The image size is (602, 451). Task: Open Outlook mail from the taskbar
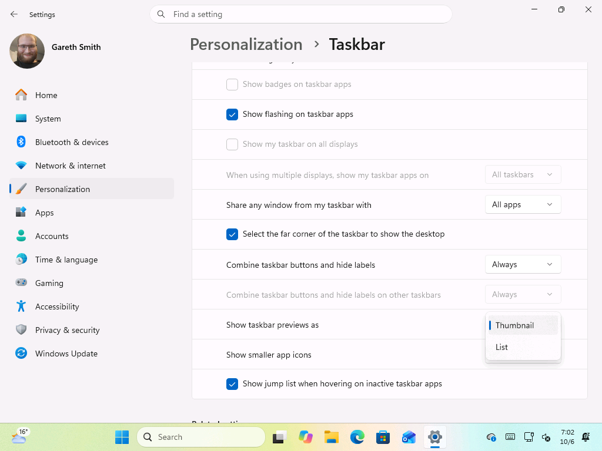click(x=409, y=437)
